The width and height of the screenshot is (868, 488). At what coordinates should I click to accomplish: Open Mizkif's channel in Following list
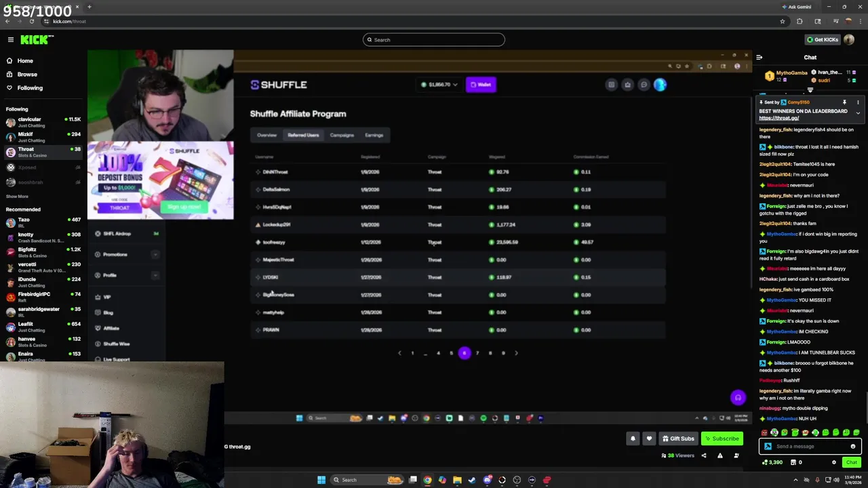coord(42,137)
